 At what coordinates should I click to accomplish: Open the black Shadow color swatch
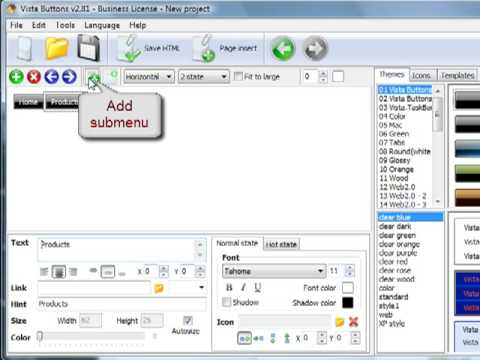coord(348,303)
